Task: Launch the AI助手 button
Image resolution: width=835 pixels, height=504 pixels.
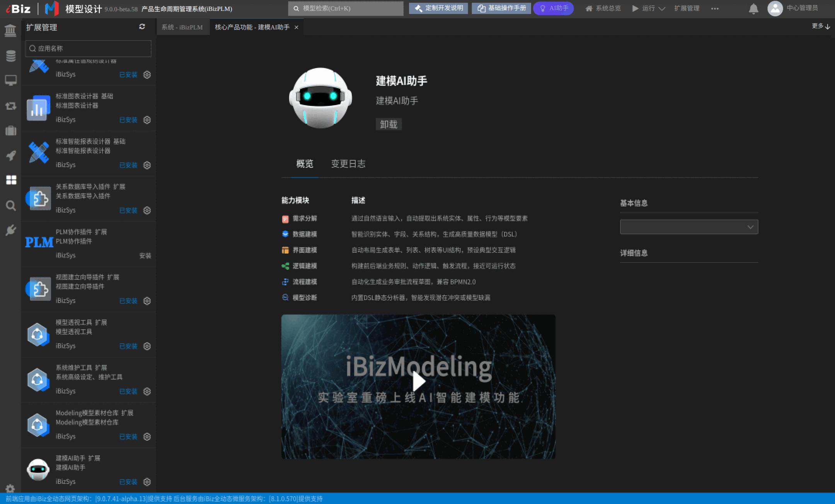Action: (553, 8)
